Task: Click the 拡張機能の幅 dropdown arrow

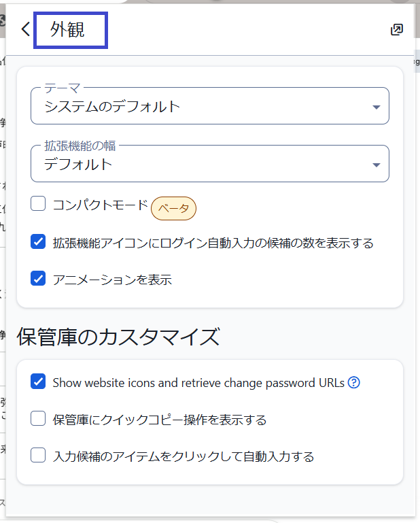Action: (x=377, y=165)
